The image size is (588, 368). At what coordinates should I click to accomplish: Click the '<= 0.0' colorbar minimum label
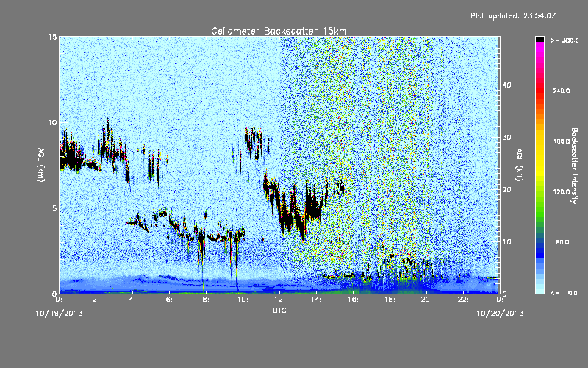(564, 293)
